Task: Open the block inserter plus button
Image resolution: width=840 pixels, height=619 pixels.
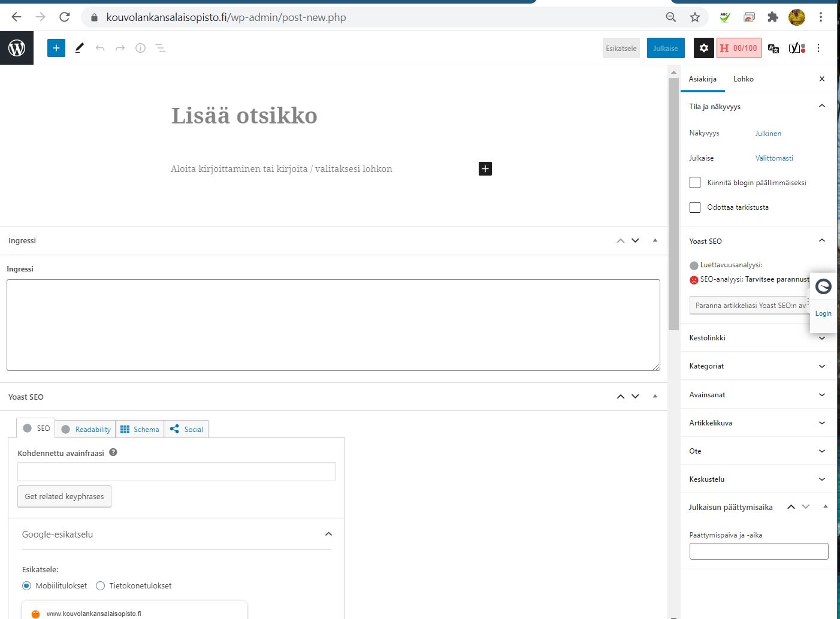Action: pos(56,48)
